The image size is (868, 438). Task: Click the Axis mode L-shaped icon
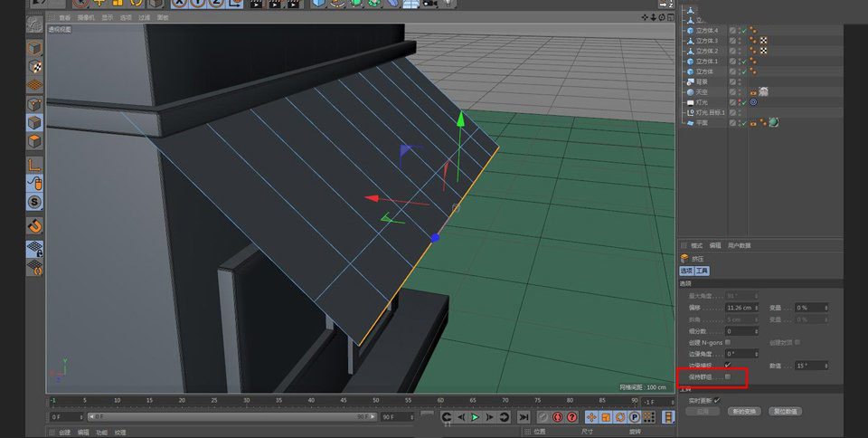coord(33,164)
